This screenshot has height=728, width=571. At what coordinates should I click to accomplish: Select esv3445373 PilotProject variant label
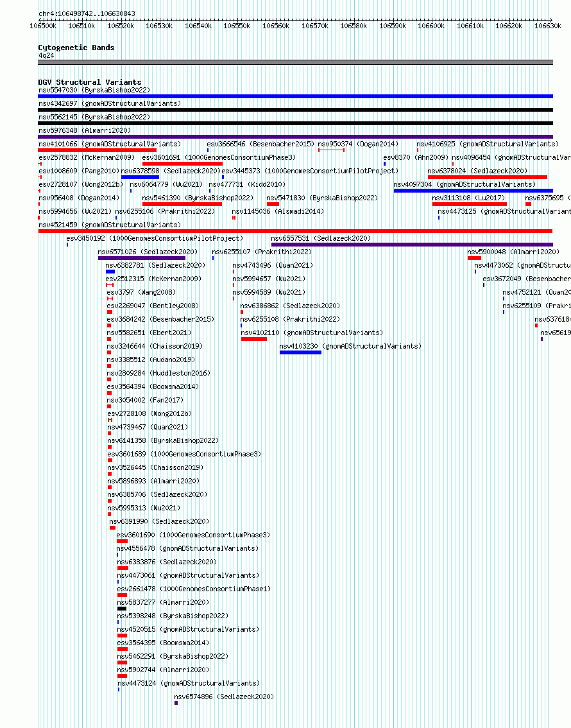point(310,171)
